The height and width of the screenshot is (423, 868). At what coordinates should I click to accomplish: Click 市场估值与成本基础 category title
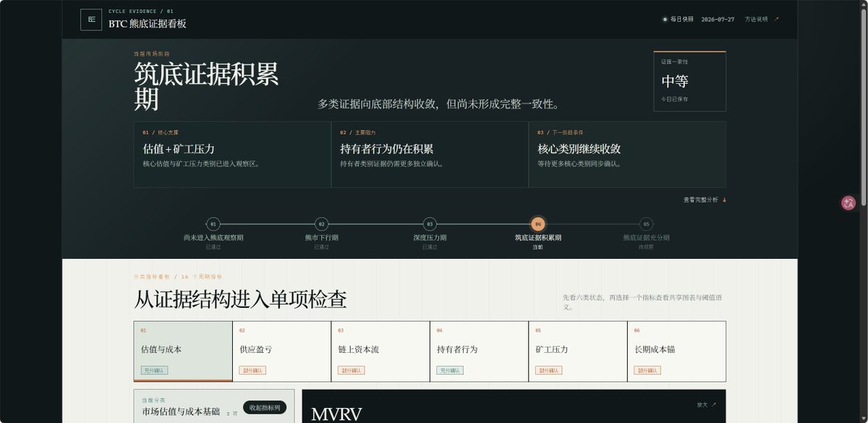click(181, 411)
